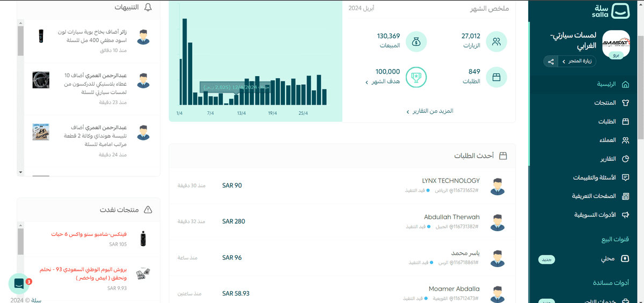This screenshot has height=303, width=644.
Task: Click SAR 280 order amount
Action: [233, 221]
